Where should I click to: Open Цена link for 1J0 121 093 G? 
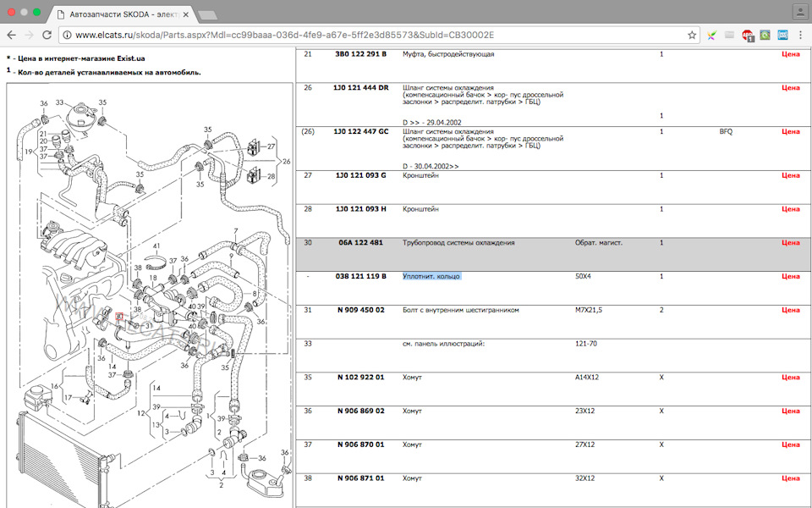790,175
